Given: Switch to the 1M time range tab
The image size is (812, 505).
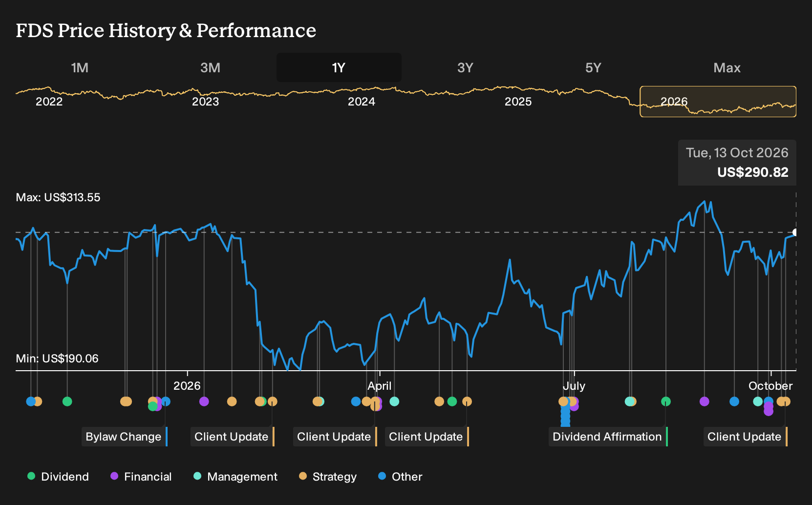Looking at the screenshot, I should pos(80,67).
